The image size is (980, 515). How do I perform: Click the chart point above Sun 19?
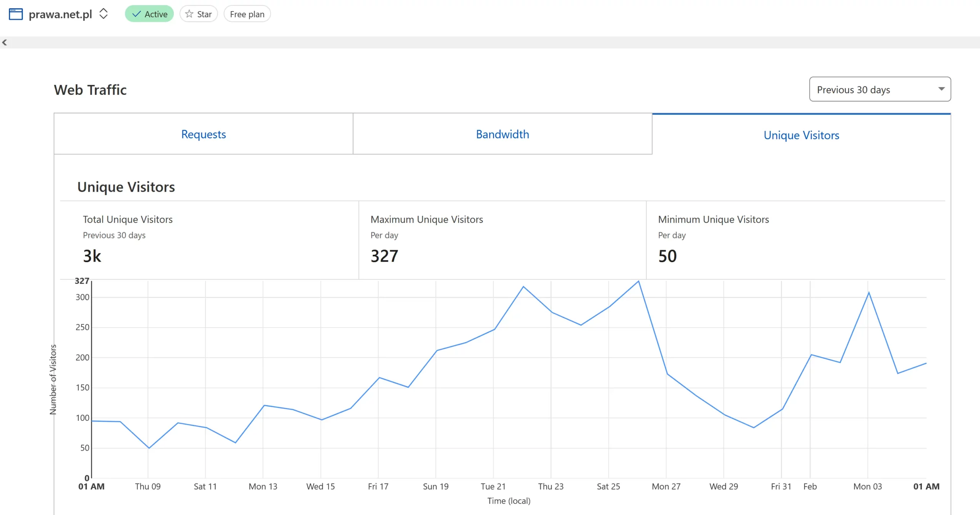[437, 350]
